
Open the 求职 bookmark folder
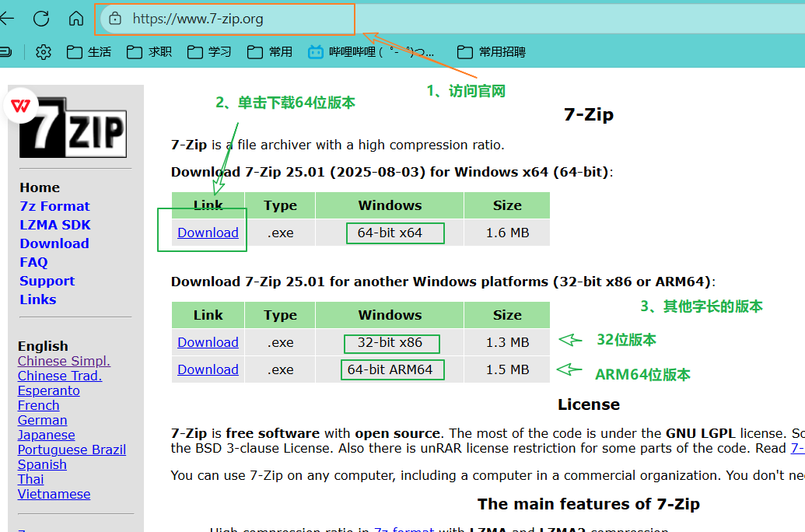(x=149, y=52)
